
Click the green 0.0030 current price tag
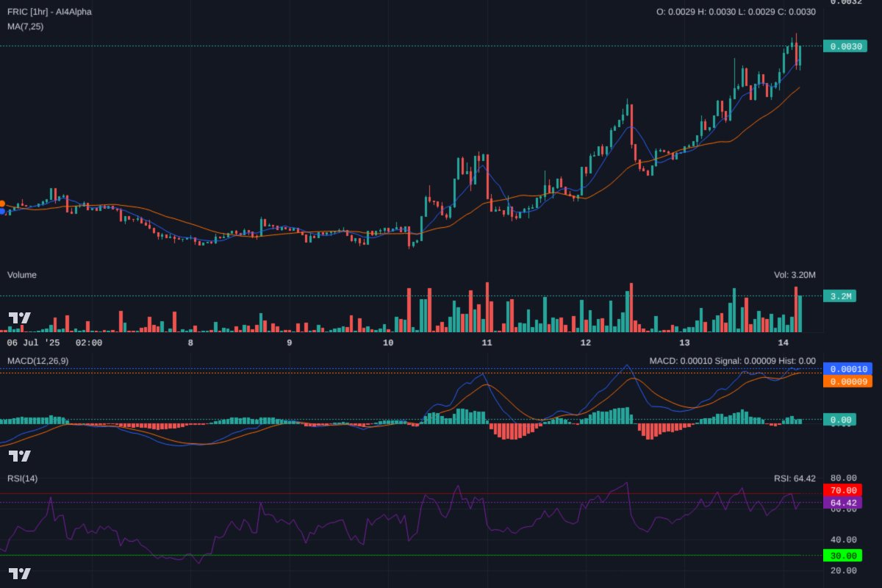coord(846,46)
